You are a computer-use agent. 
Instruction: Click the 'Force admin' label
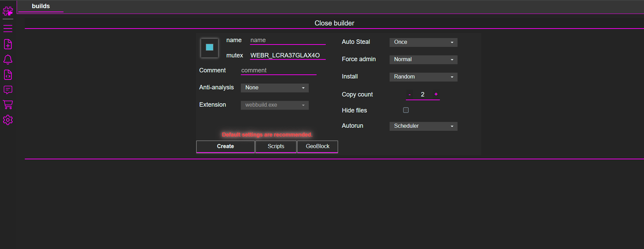pyautogui.click(x=358, y=59)
